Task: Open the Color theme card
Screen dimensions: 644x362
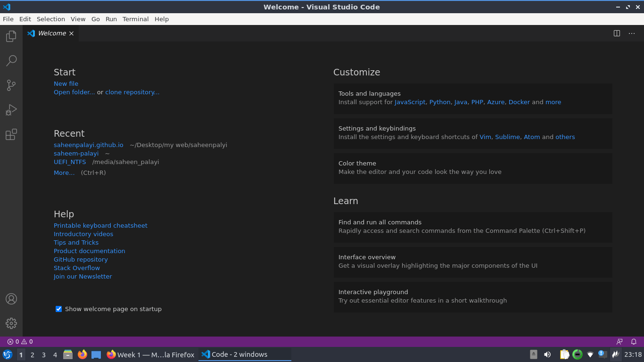Action: tap(473, 168)
